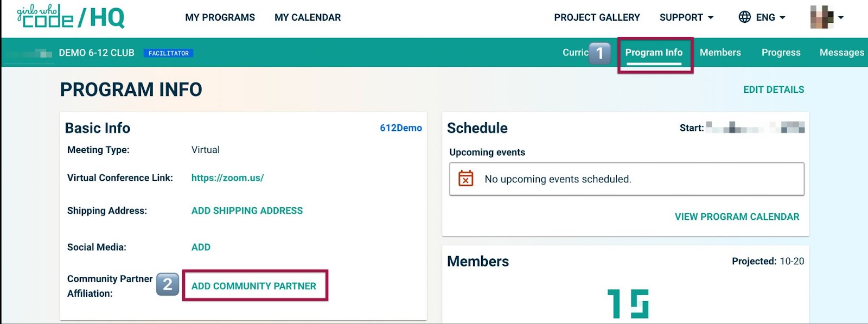868x324 pixels.
Task: Open the Progress tab
Action: click(781, 53)
